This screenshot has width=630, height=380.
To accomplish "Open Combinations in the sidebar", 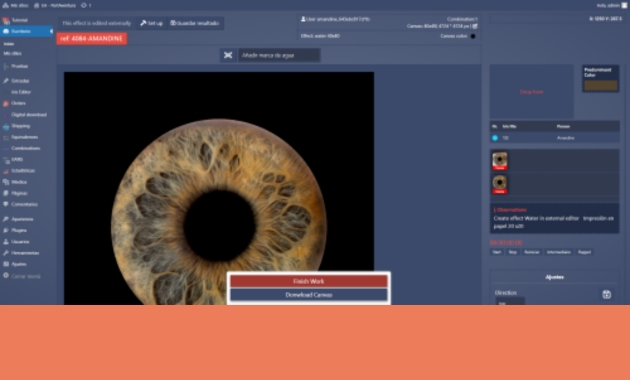I will (x=26, y=148).
